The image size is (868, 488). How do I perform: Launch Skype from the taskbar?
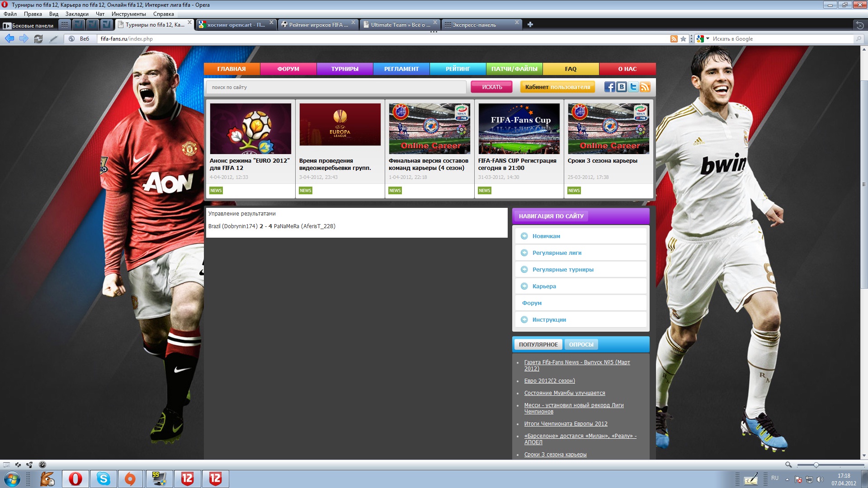coord(104,479)
